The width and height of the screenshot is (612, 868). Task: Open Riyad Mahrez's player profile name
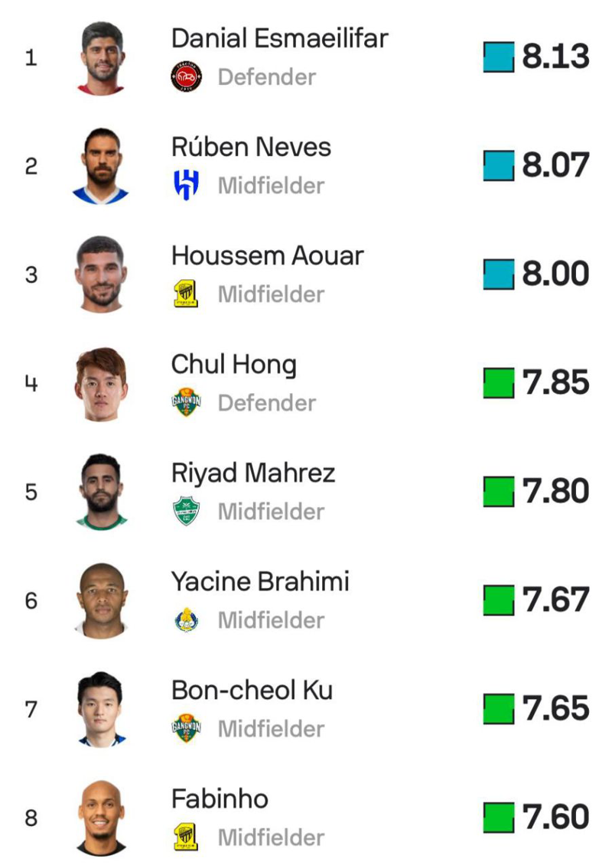point(253,473)
